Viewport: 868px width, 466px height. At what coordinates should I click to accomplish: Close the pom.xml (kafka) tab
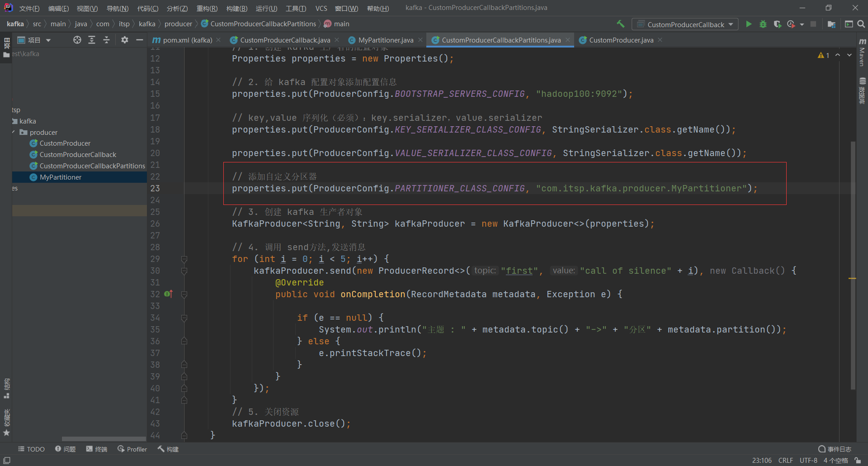(x=219, y=40)
